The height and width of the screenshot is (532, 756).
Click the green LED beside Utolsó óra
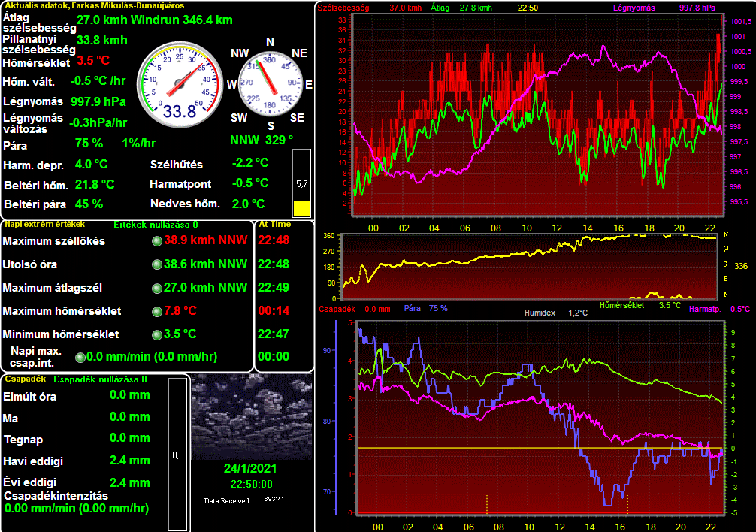pos(156,264)
